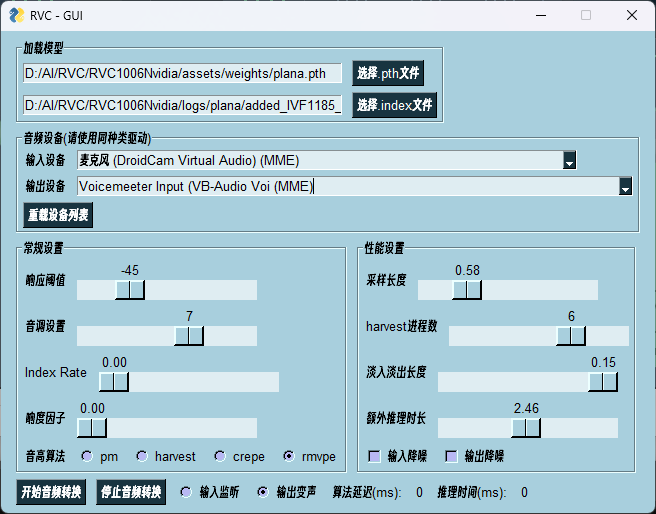The image size is (656, 514).
Task: Click the 2.46 extra inference value
Action: pyautogui.click(x=526, y=408)
